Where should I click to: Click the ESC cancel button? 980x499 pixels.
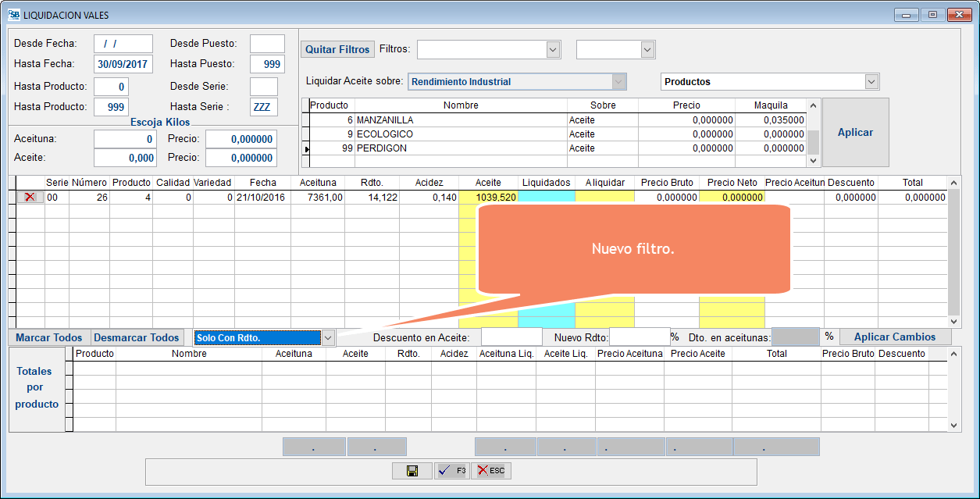point(491,471)
